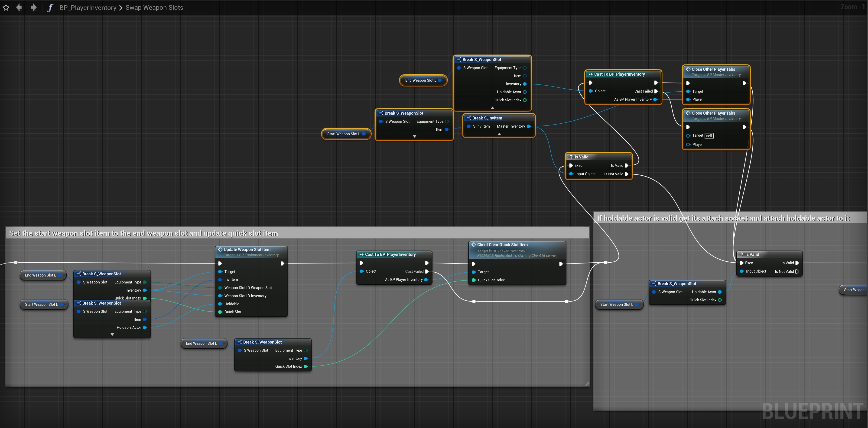Collapse the Break S_InvItem node pins
Image resolution: width=868 pixels, height=428 pixels.
pos(499,134)
